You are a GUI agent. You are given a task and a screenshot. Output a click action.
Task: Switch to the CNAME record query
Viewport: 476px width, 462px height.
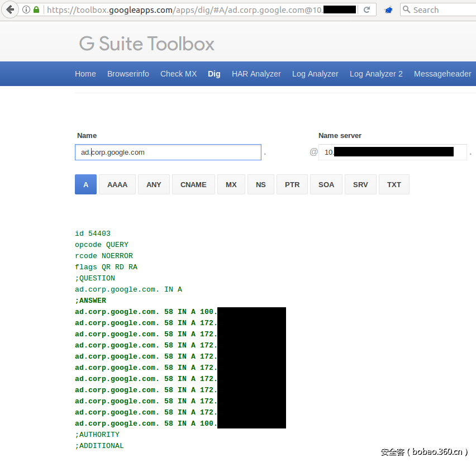click(x=193, y=184)
